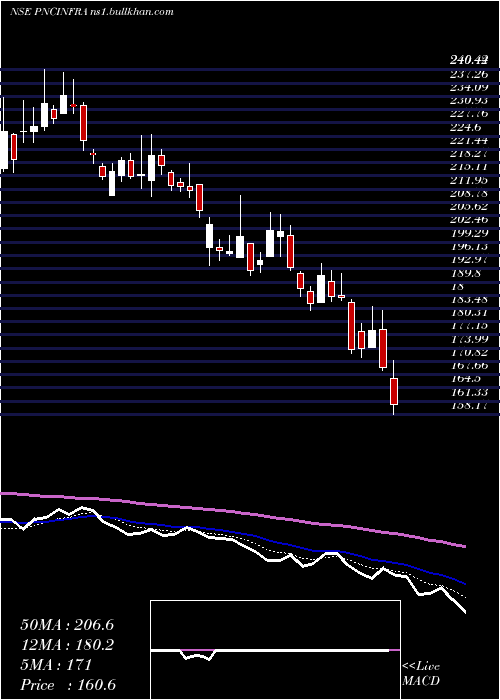Select the 189.8 price label
Image resolution: width=500 pixels, height=700 pixels.
tap(465, 273)
